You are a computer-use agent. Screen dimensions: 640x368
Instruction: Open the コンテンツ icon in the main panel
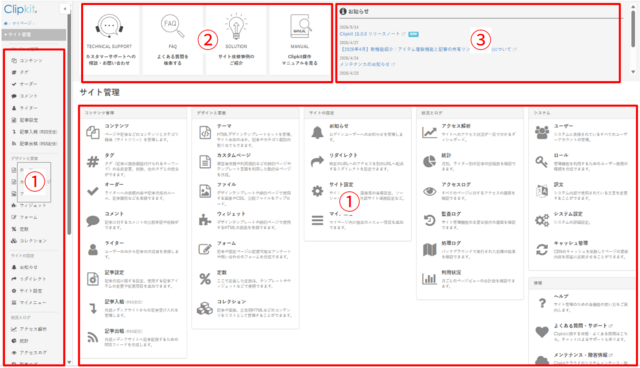point(93,133)
